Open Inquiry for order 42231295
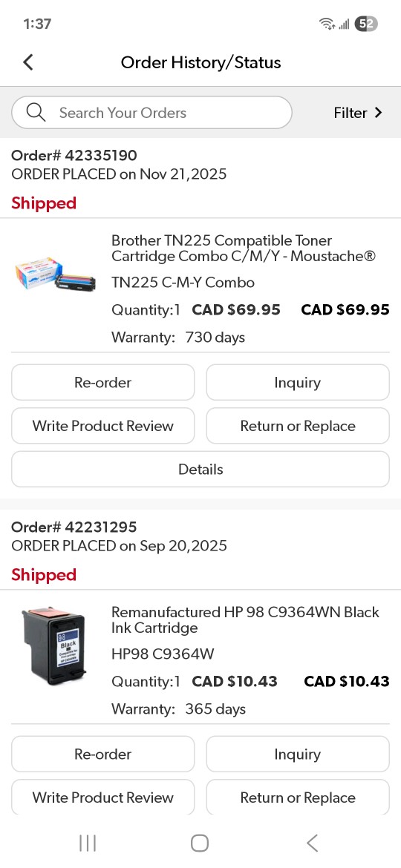401x868 pixels. [298, 754]
